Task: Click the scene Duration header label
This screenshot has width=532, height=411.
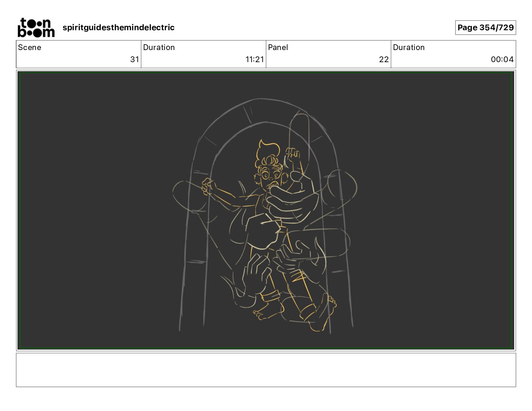Action: (159, 47)
